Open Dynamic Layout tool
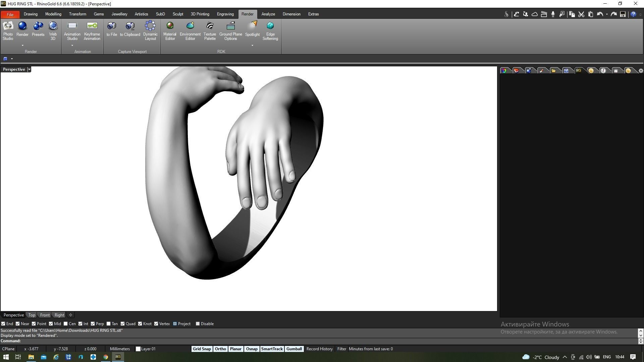Screen dimensions: 644x362 [150, 31]
